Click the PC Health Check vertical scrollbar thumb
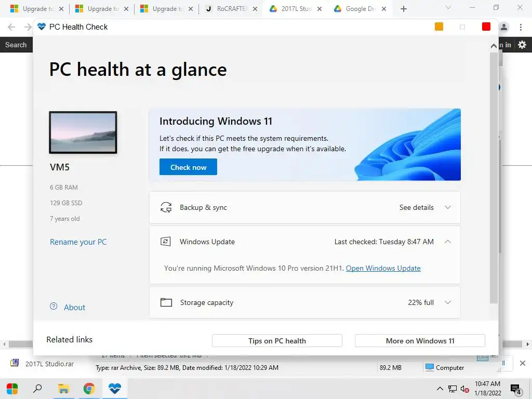The height and width of the screenshot is (399, 532). coord(494,177)
